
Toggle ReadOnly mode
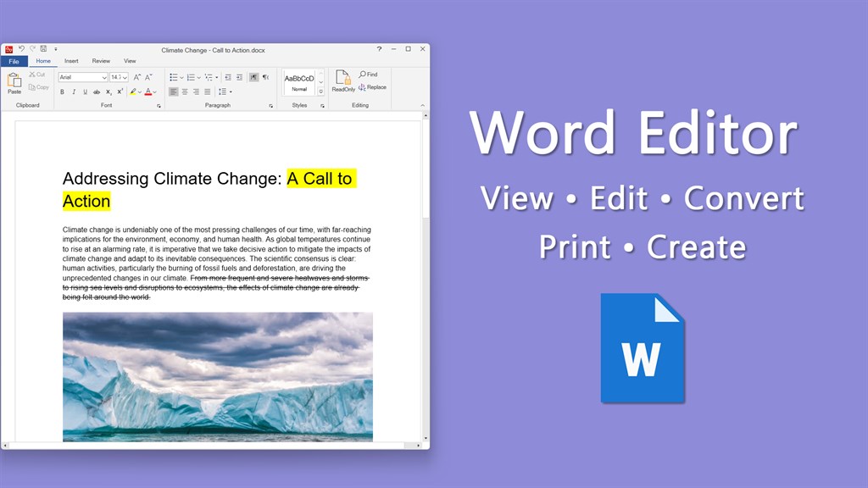tap(343, 81)
